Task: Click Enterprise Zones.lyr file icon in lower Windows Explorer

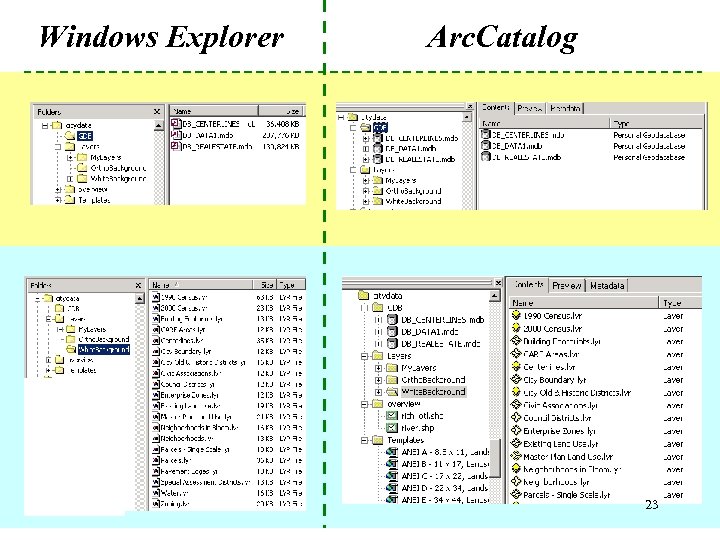Action: (x=156, y=395)
